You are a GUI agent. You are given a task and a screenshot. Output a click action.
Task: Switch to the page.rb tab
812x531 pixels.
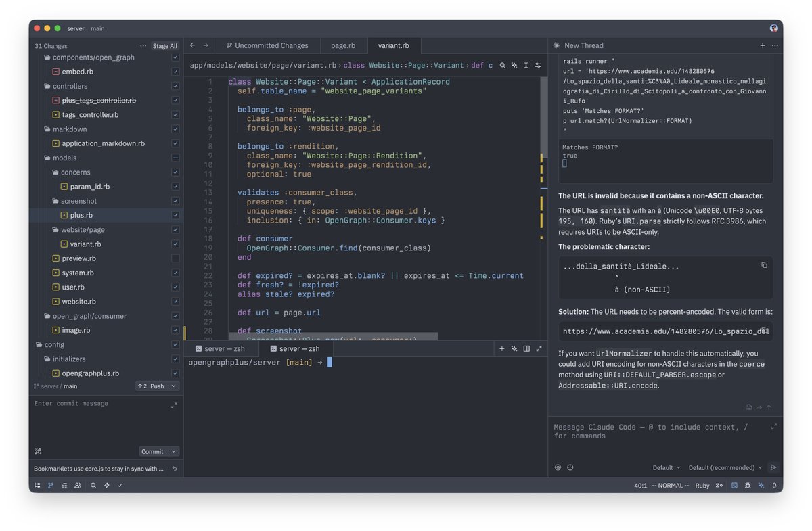[343, 45]
